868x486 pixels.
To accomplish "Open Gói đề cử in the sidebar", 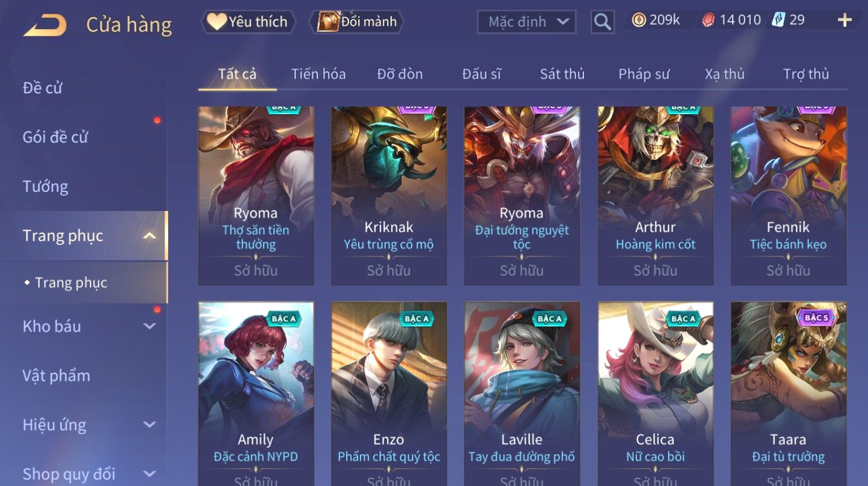I will point(55,137).
